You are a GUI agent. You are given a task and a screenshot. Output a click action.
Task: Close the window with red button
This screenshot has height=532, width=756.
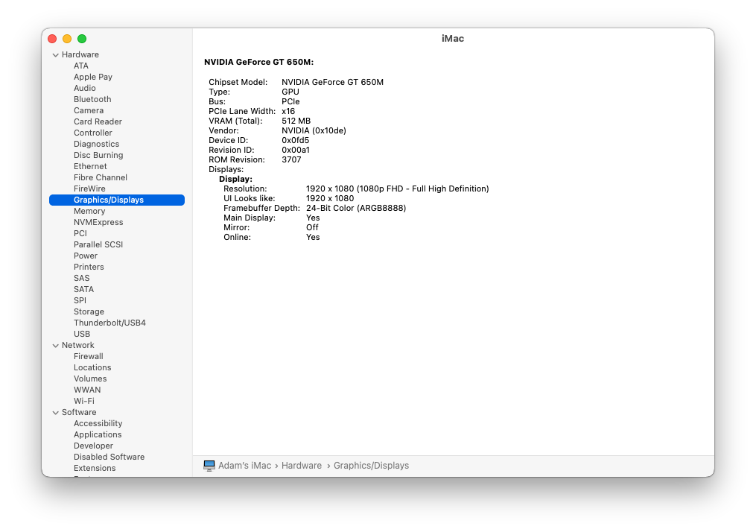(53, 39)
